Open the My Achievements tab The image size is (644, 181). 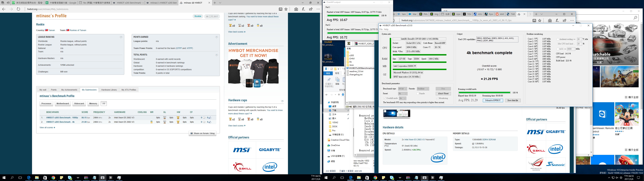69,90
